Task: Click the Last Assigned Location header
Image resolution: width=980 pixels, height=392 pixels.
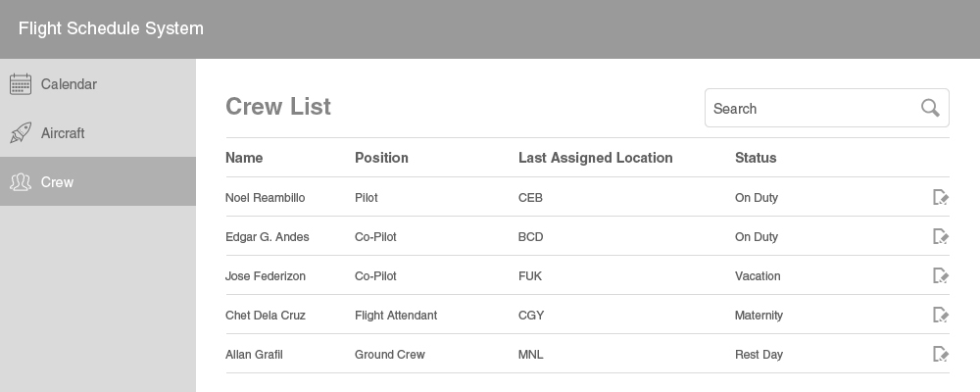Action: (596, 158)
